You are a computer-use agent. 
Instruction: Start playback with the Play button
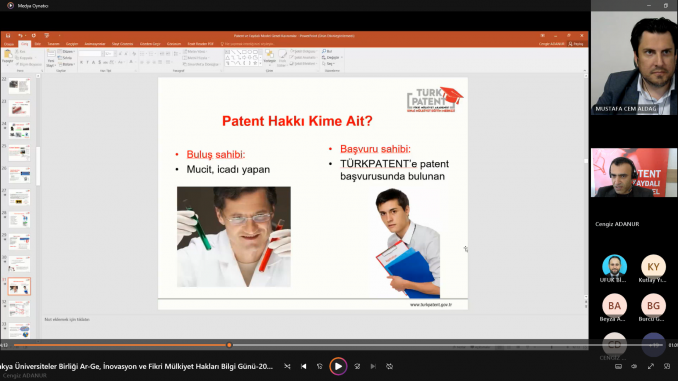click(338, 366)
